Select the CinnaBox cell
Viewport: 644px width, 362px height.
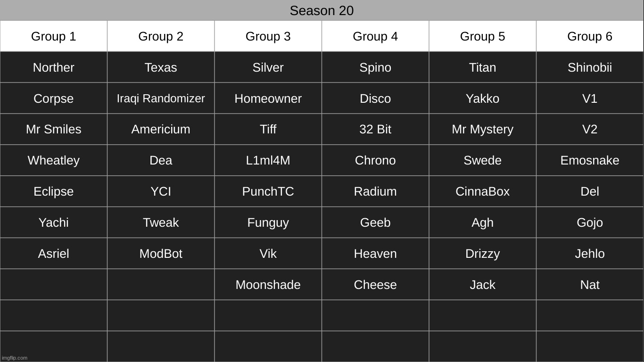point(482,191)
